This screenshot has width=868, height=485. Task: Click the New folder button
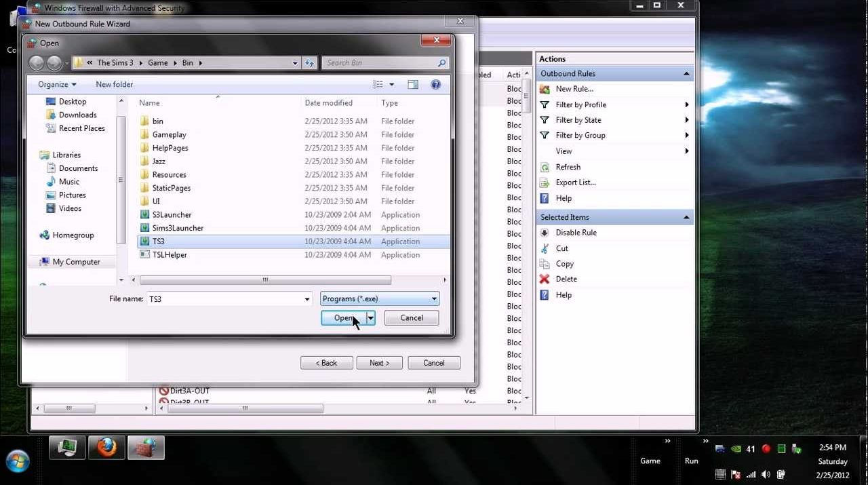(114, 85)
